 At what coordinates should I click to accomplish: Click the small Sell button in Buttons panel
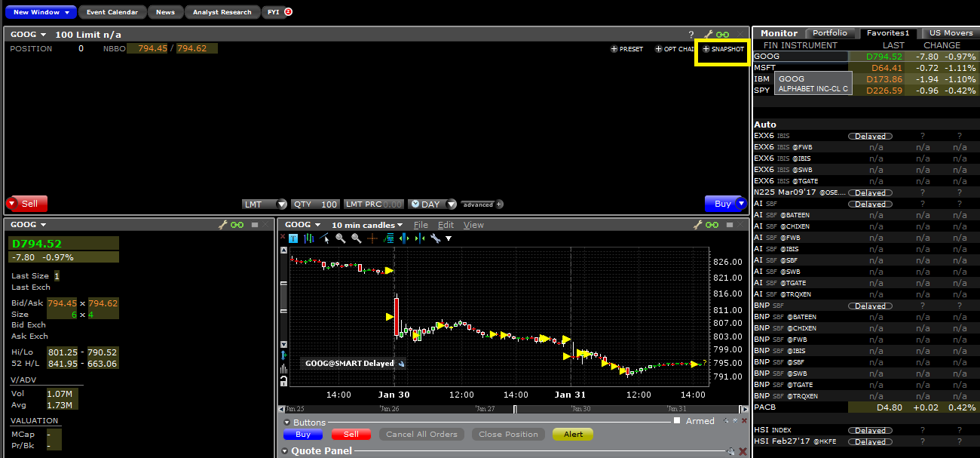tap(351, 435)
